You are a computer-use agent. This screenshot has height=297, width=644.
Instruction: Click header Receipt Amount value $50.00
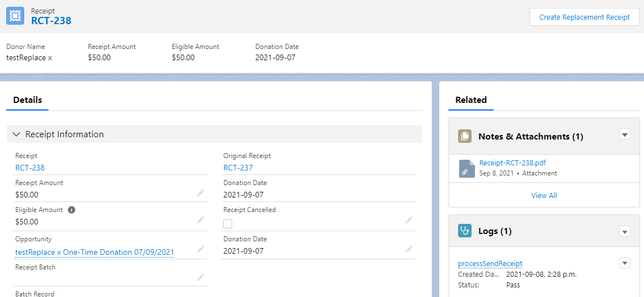99,57
